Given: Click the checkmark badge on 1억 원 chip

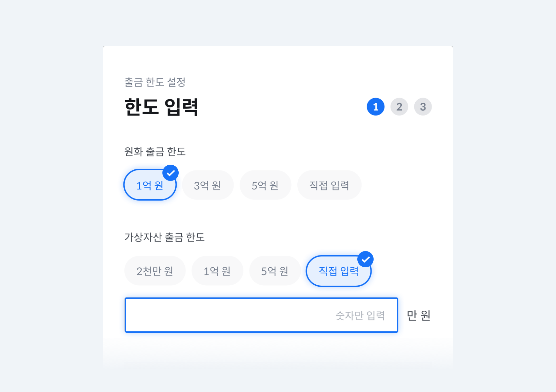Looking at the screenshot, I should click(x=171, y=172).
